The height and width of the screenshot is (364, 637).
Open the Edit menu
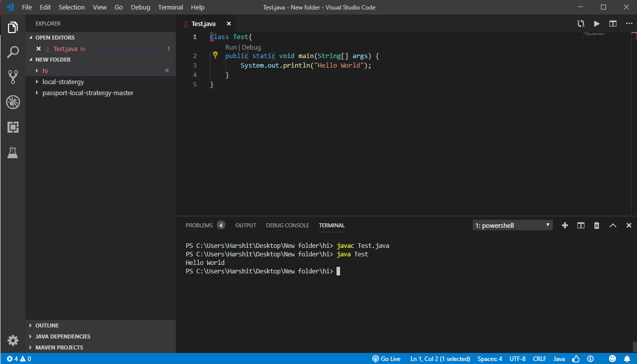45,8
